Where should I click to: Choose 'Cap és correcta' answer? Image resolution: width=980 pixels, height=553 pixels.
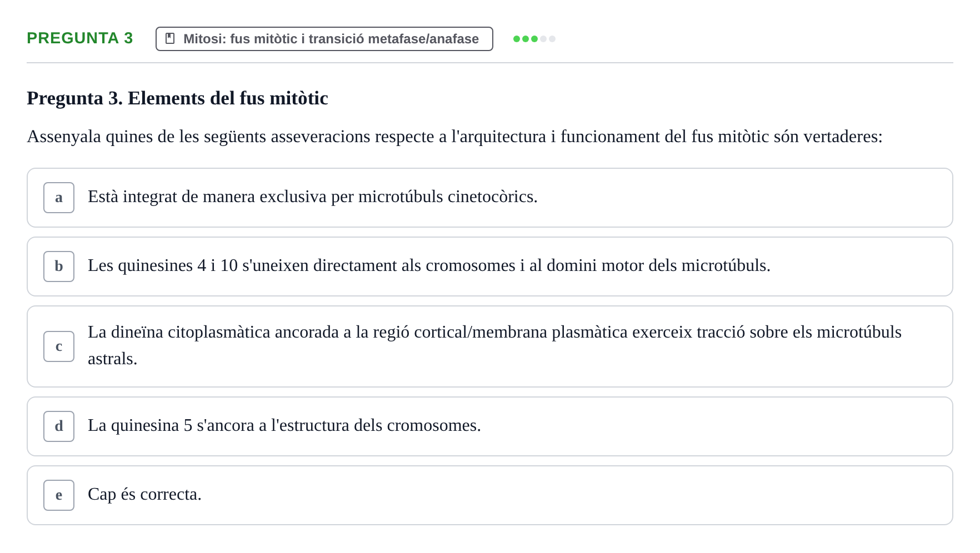tap(490, 495)
